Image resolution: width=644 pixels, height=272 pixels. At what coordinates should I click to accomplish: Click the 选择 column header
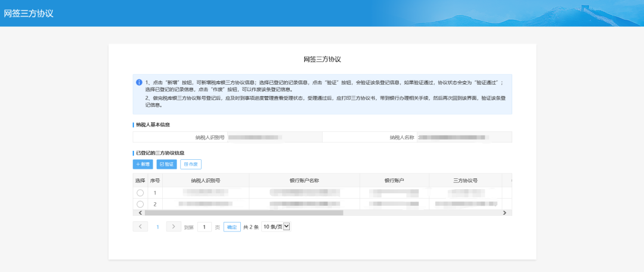point(140,180)
